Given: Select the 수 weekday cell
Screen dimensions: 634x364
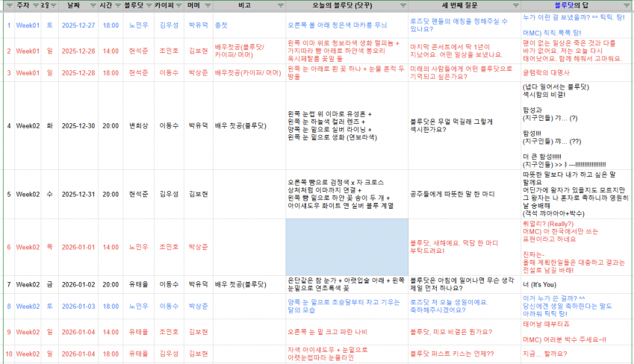Looking at the screenshot, I should click(50, 195).
